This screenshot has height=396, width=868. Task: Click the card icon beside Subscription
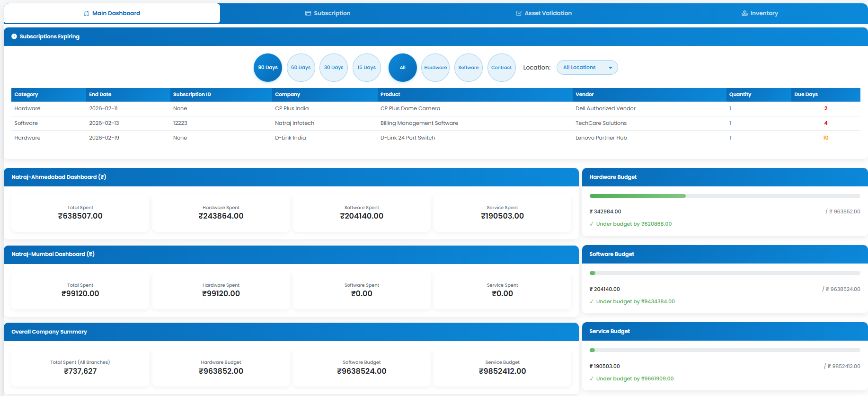click(308, 13)
